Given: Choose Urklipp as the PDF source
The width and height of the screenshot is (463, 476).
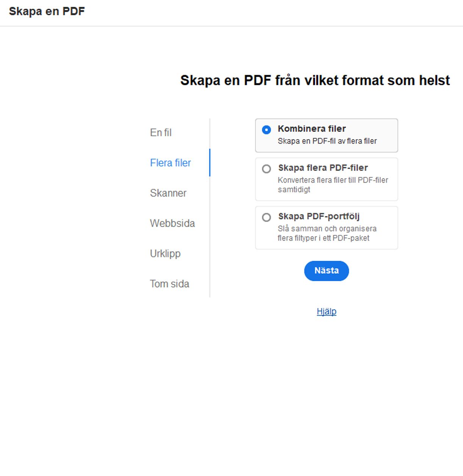Looking at the screenshot, I should pyautogui.click(x=165, y=254).
